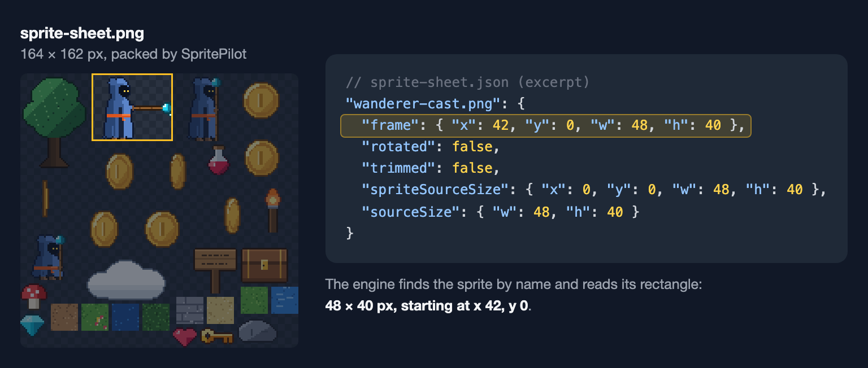Image resolution: width=868 pixels, height=368 pixels.
Task: Click the burning torch sprite
Action: coord(272,210)
